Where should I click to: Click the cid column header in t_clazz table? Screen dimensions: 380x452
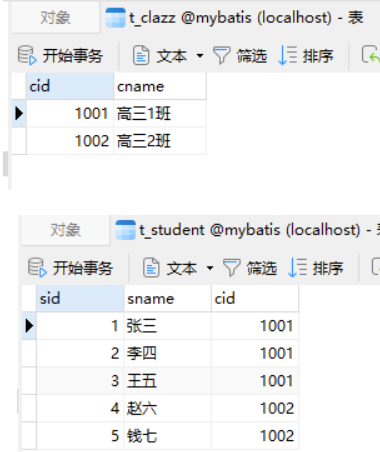[70, 86]
